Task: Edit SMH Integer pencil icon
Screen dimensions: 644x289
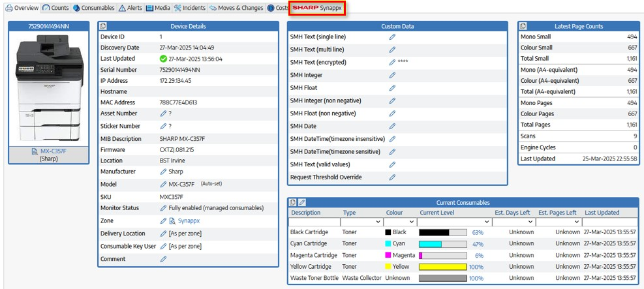Action: [392, 75]
